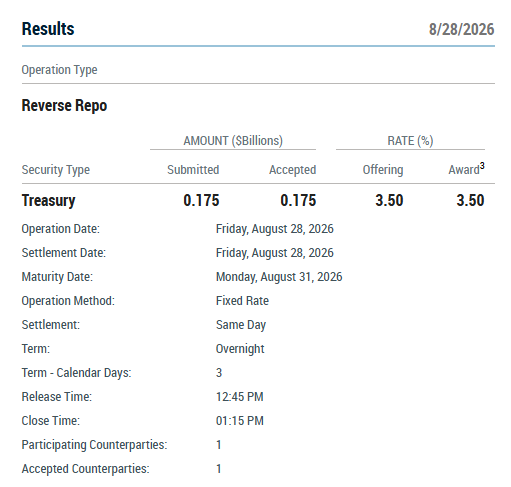Click the AMOUNT ($Billions) column group header
Image resolution: width=511 pixels, height=487 pixels.
[233, 141]
